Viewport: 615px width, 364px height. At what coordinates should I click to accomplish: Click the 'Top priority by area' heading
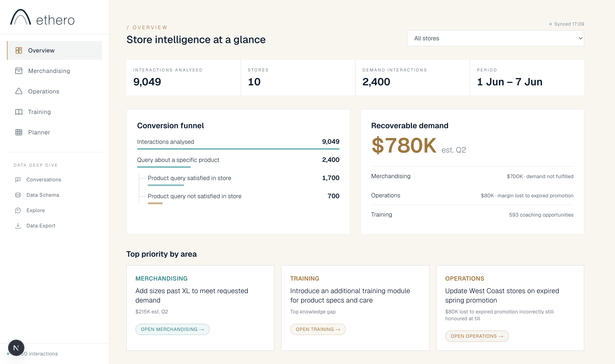click(161, 254)
